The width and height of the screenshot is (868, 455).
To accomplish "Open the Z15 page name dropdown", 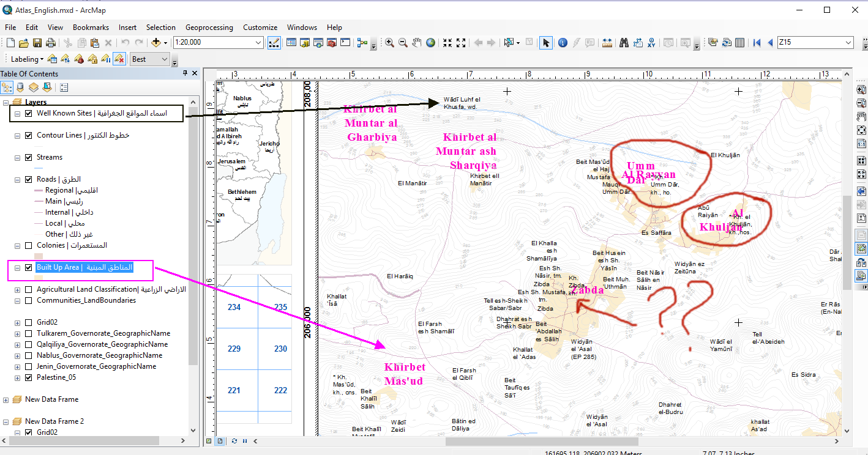I will [848, 43].
